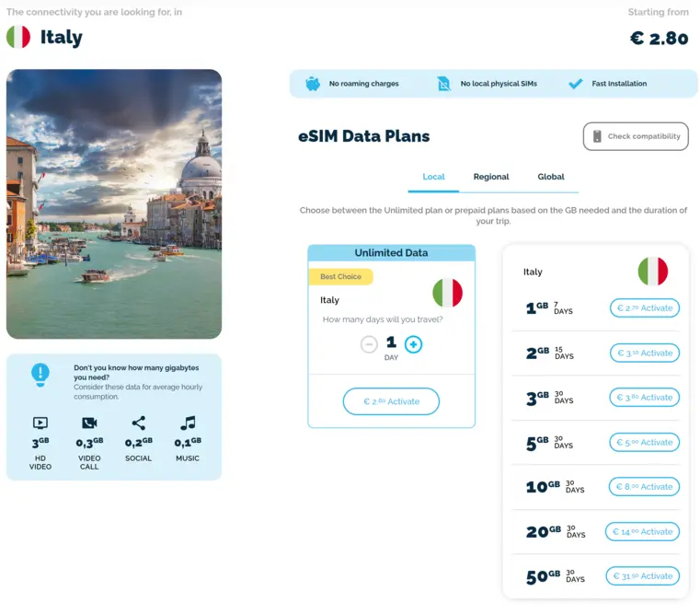Click the social share icon
Screen dimensions: 700x614
(138, 423)
